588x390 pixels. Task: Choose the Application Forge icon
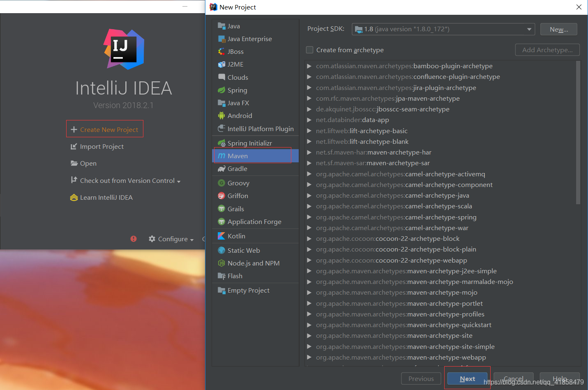tap(221, 222)
